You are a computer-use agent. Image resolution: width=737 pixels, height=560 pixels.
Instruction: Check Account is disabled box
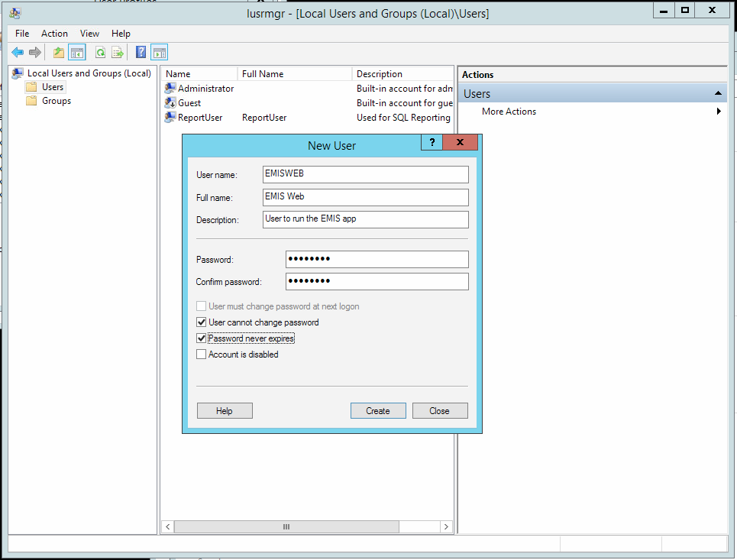pyautogui.click(x=202, y=354)
